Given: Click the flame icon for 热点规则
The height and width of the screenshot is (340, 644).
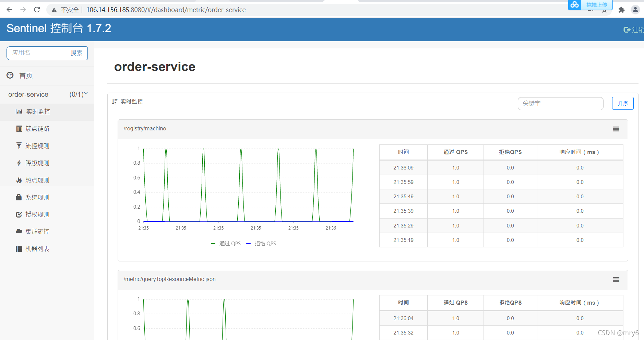Looking at the screenshot, I should pos(19,180).
